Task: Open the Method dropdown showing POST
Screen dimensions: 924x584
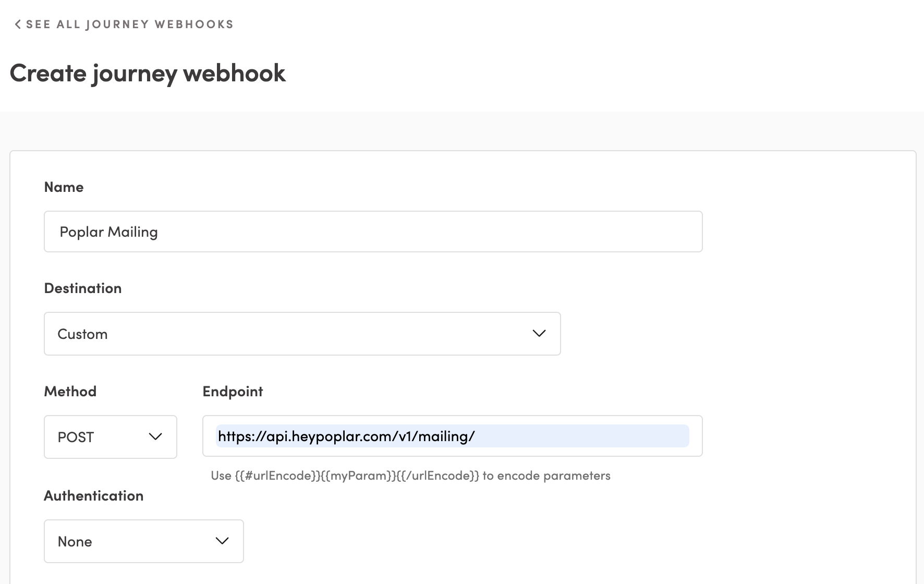Action: [111, 437]
